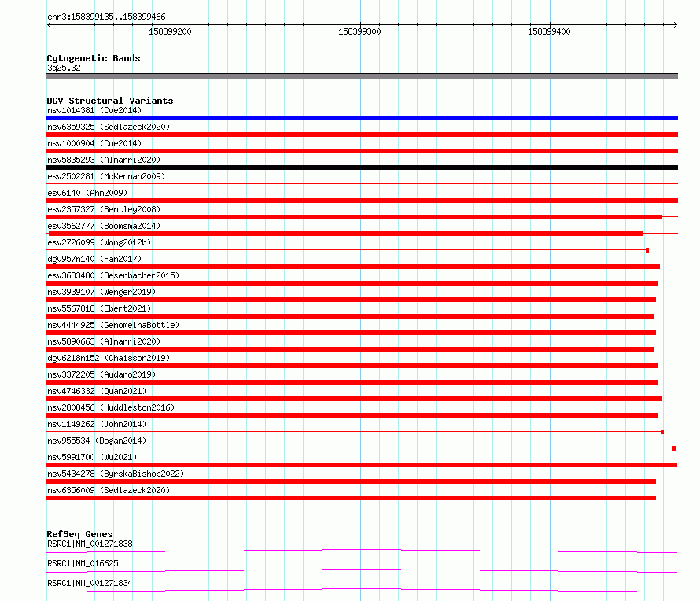Select the gray 3q25.32 cytogenetic band bar

click(x=362, y=76)
